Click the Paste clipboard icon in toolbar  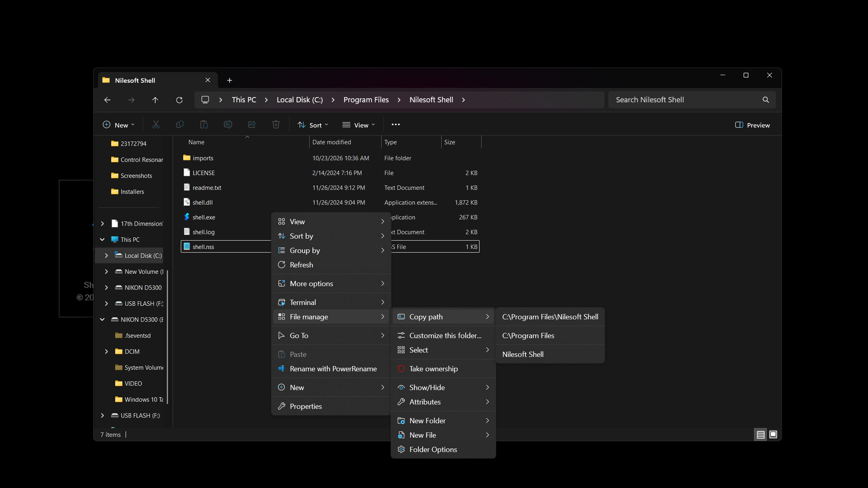[x=204, y=125]
